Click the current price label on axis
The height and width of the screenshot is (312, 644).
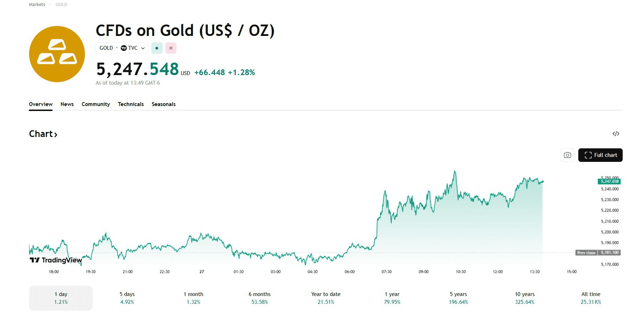click(x=609, y=181)
